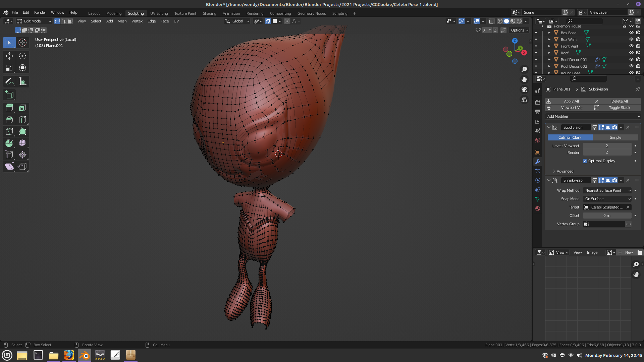Toggle viewport visibility of the Roof object
This screenshot has height=362, width=644.
point(631,53)
